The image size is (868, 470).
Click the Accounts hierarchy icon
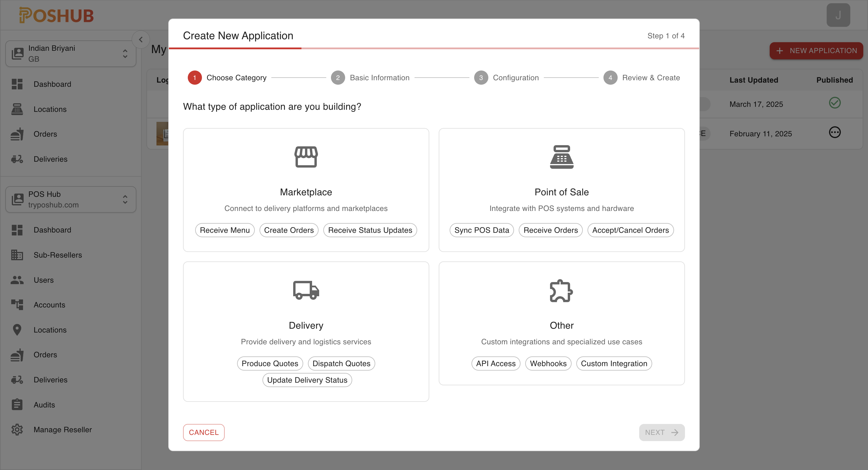coord(17,305)
